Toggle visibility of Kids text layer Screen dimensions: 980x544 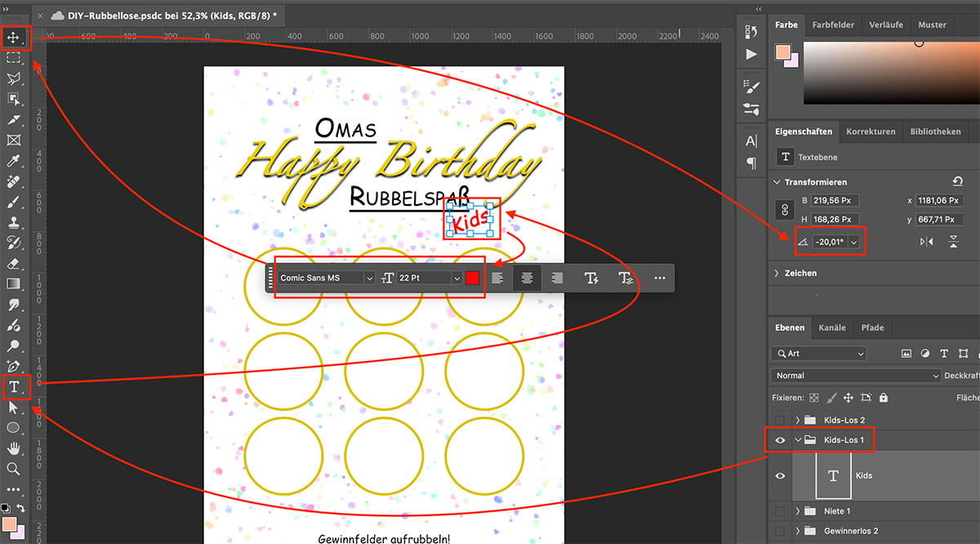pos(780,475)
